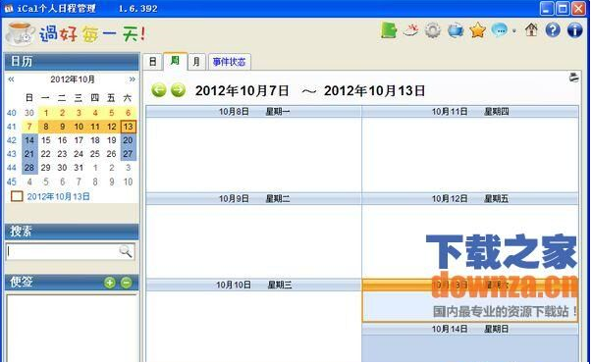Go to next month in mini calendar
This screenshot has height=364, width=592.
tap(132, 79)
